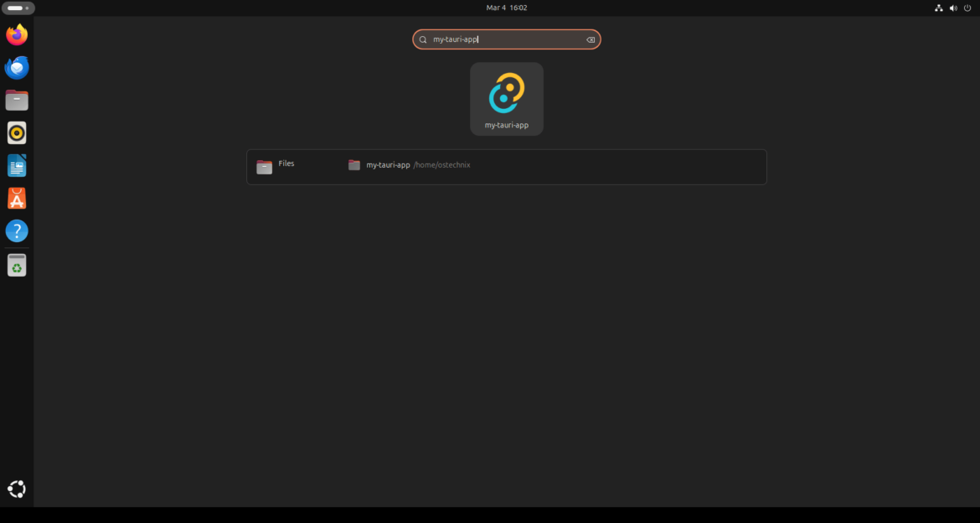Open Firefox from the dock
This screenshot has height=523, width=980.
[16, 34]
